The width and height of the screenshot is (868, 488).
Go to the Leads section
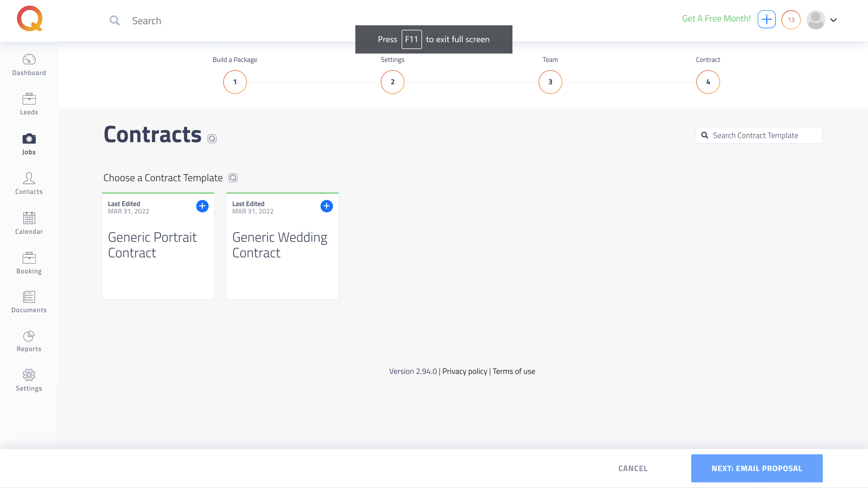29,104
